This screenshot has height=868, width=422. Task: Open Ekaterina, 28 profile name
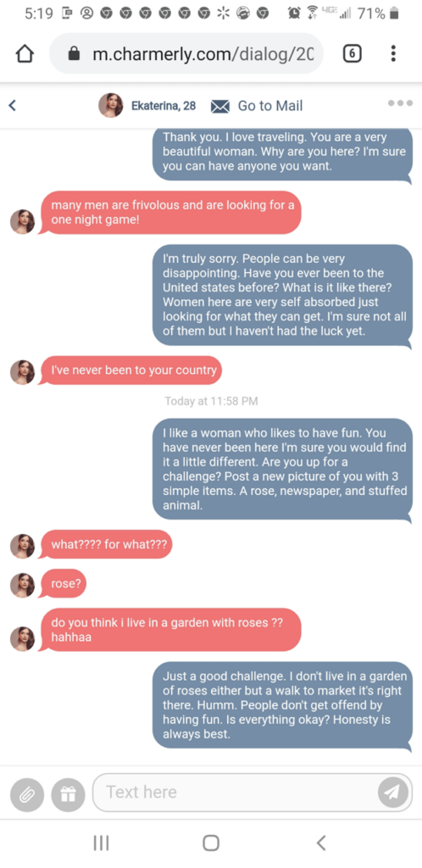[x=164, y=106]
